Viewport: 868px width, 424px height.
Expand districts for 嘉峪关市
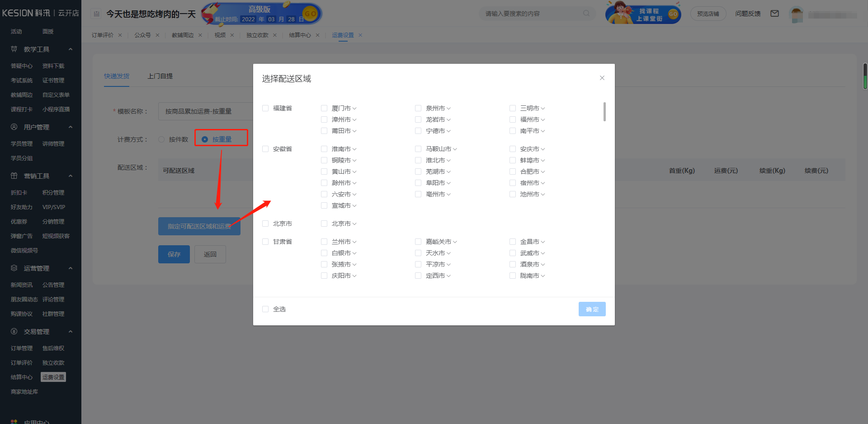(x=455, y=242)
